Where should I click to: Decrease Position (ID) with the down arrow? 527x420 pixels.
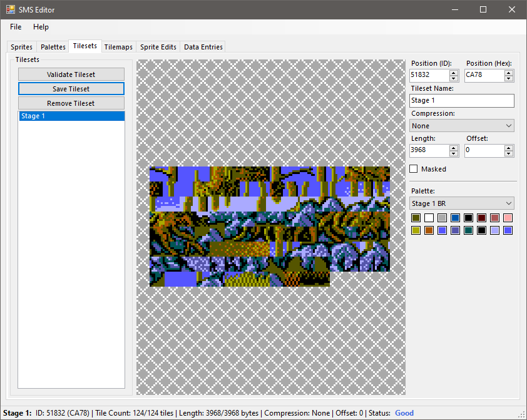click(454, 79)
